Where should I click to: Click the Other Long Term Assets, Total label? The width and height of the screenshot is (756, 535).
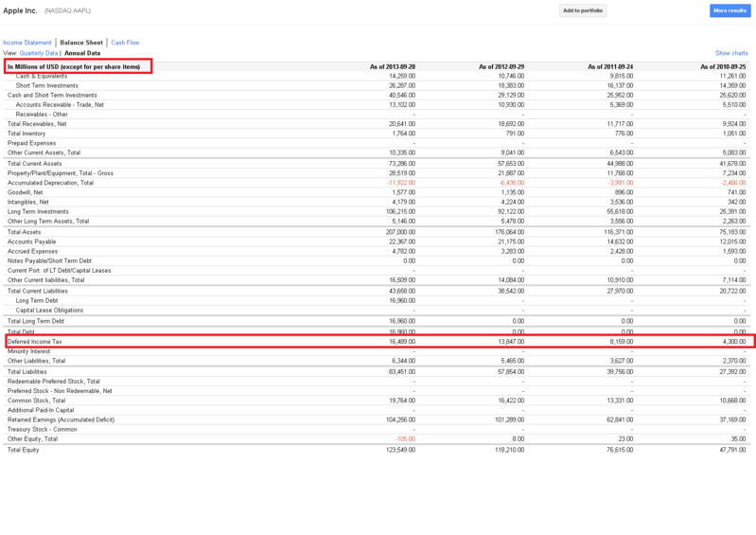click(48, 221)
